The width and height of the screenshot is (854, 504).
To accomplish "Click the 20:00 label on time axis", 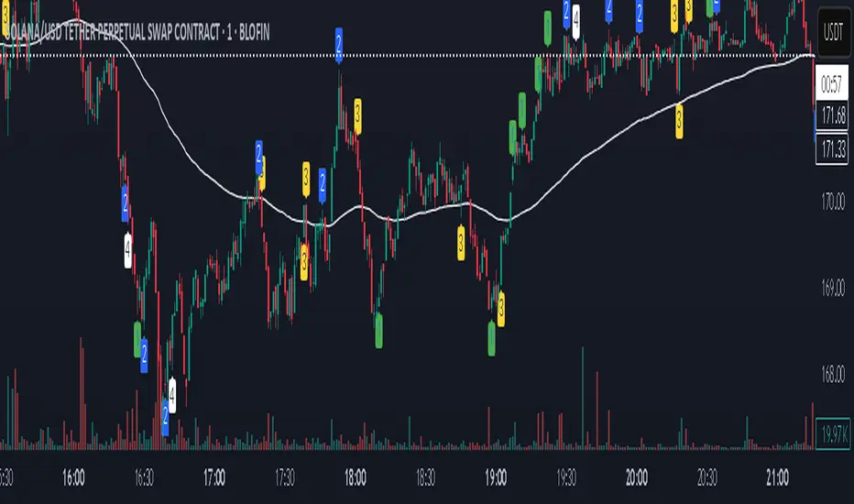I will coord(637,477).
